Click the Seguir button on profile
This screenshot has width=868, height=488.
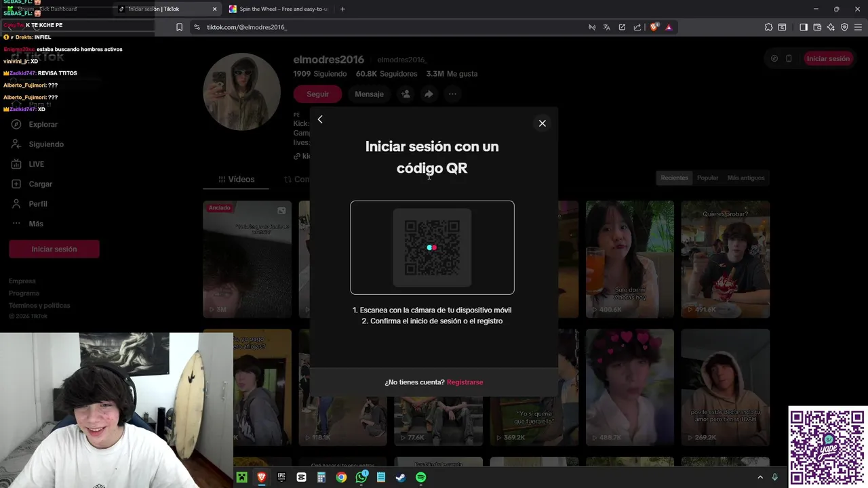317,94
